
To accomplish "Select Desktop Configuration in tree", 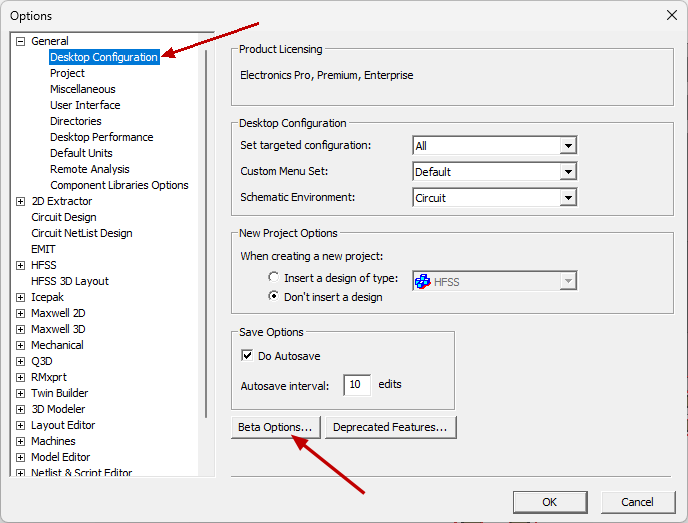I will pos(104,57).
